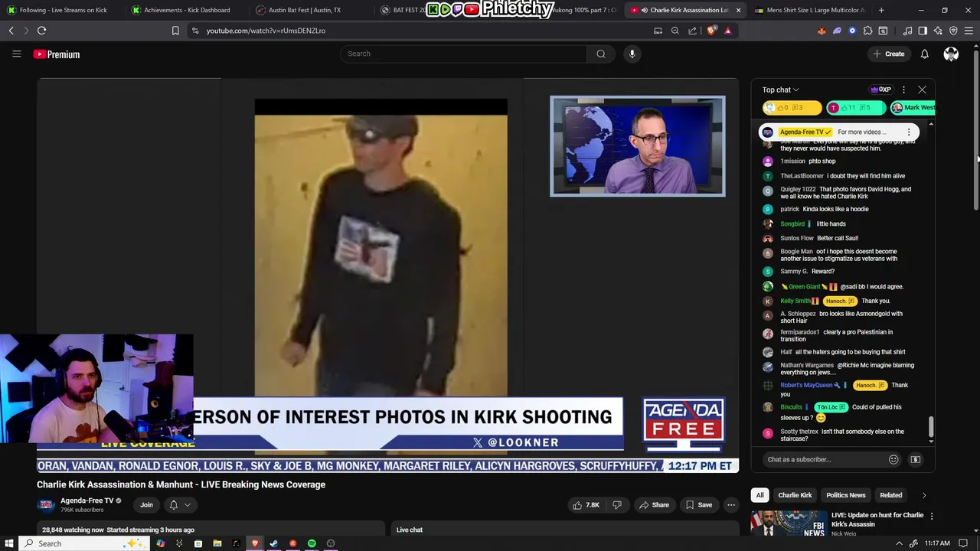The image size is (980, 551).
Task: Open Brave Rewards triangle icon
Action: pos(727,31)
